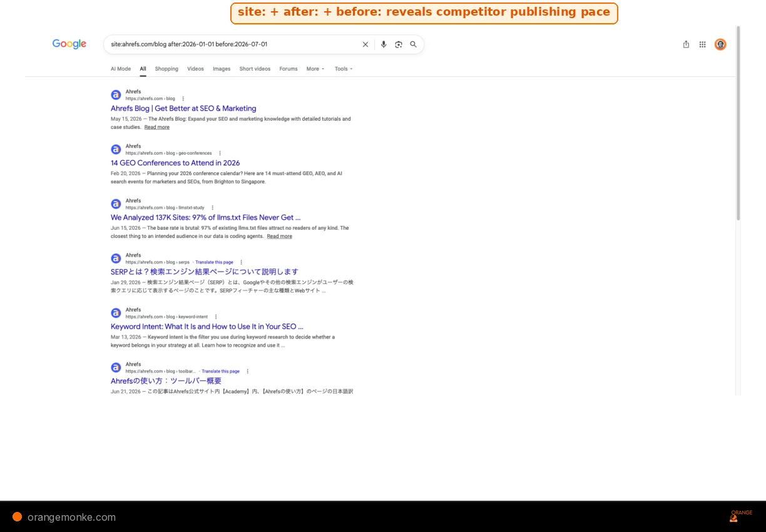Screen dimensions: 766x532
Task: Click the 'Feb 20, 2026' date text
Action: click(126, 173)
